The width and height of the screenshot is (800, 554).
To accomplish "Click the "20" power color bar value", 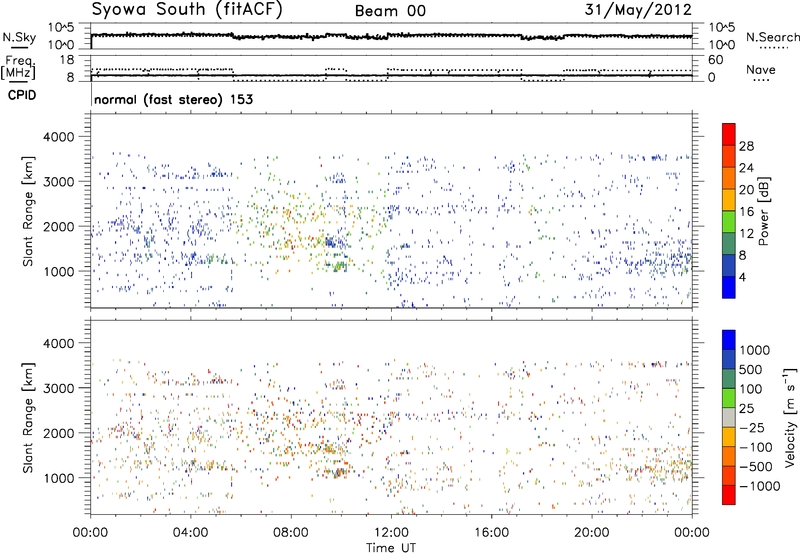I will point(746,190).
